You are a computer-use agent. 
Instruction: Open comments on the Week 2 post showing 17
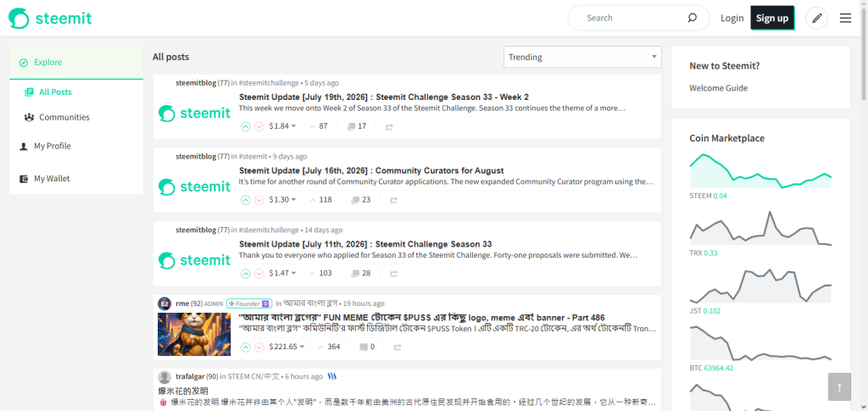click(x=357, y=126)
